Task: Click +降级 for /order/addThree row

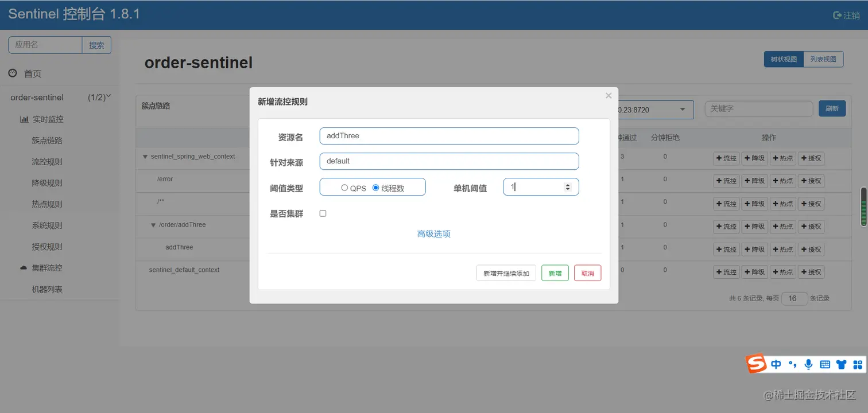Action: point(754,227)
